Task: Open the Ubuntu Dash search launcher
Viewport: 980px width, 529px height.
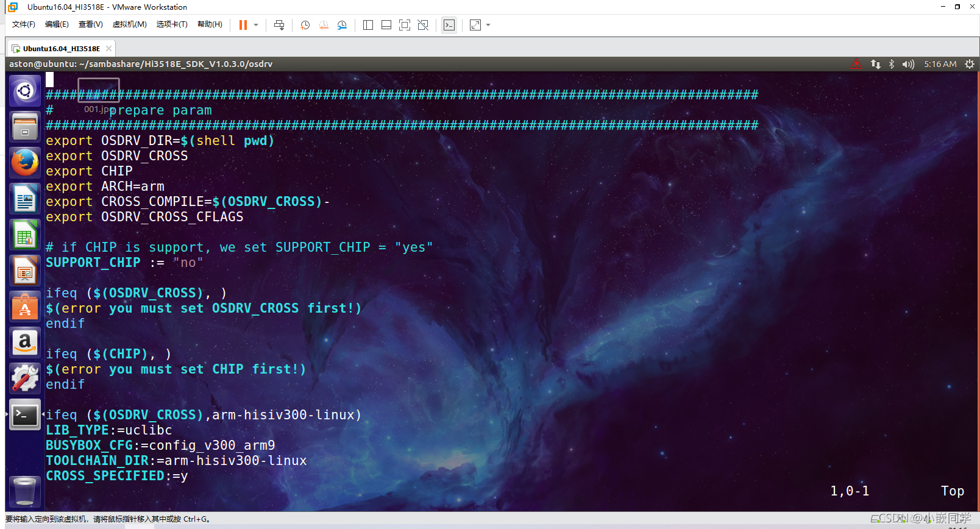Action: (25, 91)
